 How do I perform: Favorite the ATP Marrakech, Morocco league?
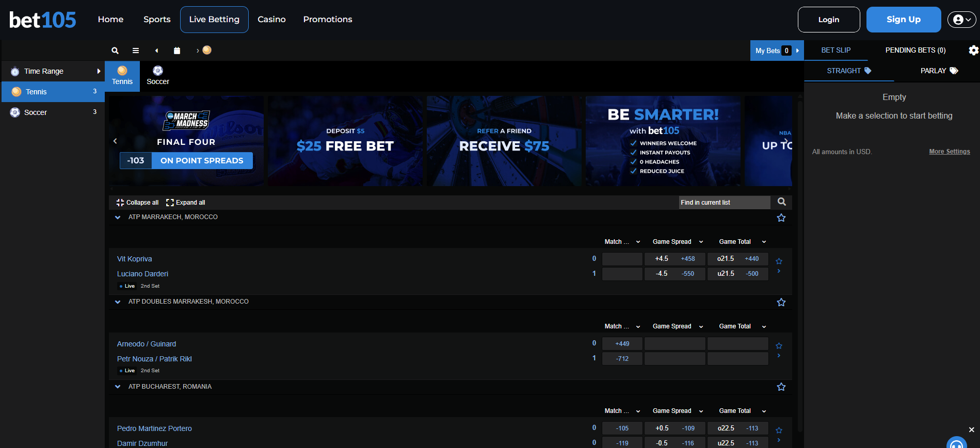(x=781, y=218)
